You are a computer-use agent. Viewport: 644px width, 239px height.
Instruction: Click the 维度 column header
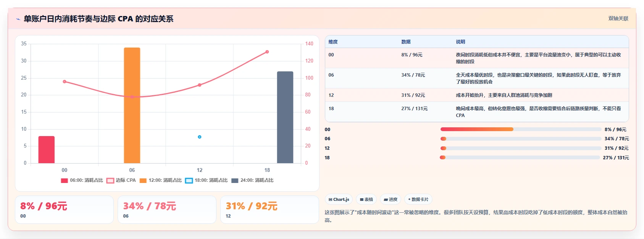click(333, 42)
